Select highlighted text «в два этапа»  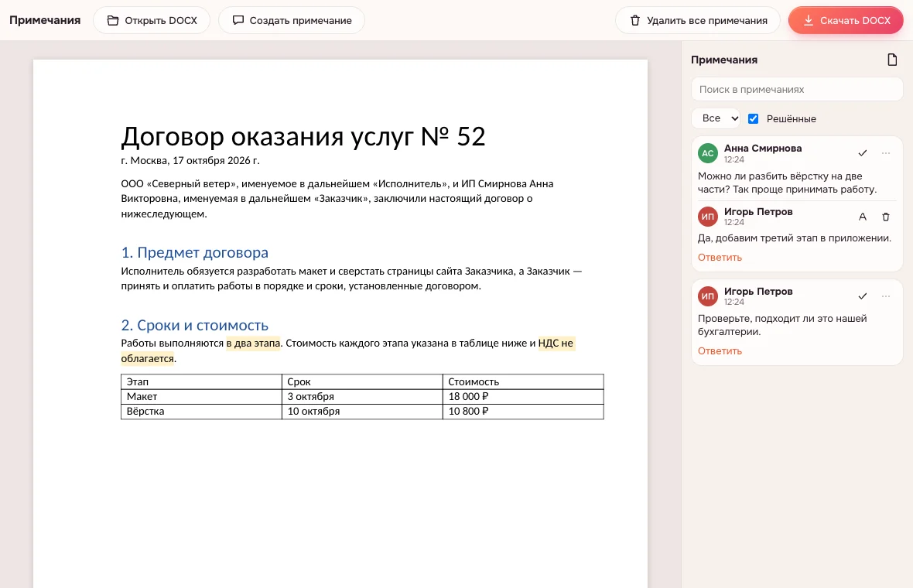[x=253, y=344]
